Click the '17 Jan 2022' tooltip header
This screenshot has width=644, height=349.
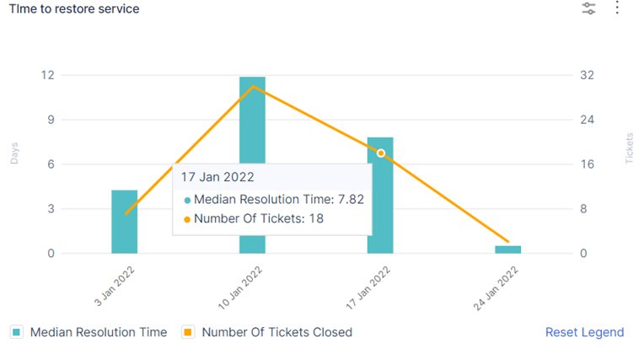(219, 178)
